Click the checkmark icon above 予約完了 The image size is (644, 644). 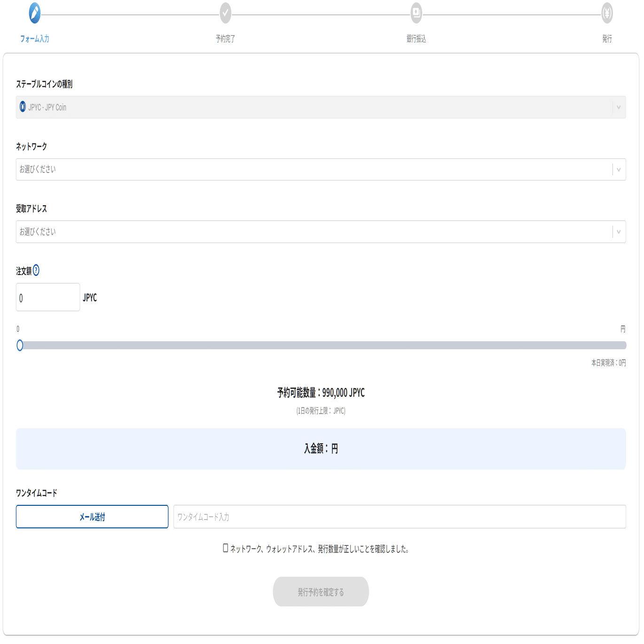(225, 14)
